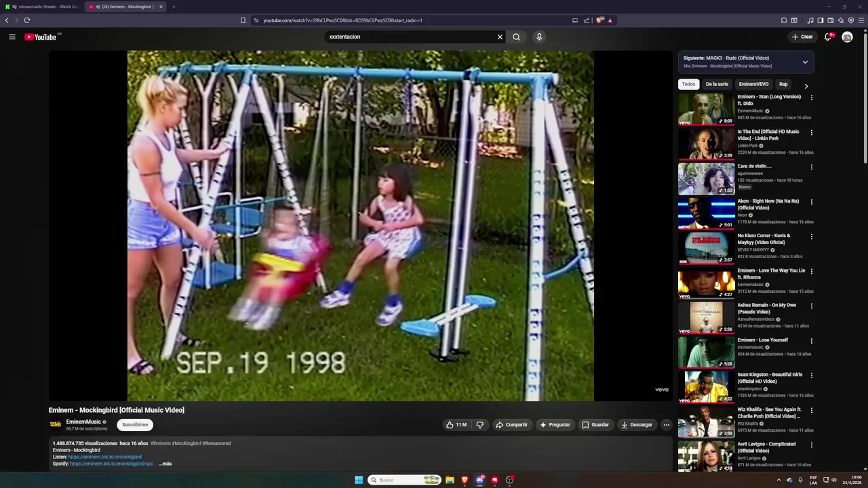Open Discord from the taskbar
The width and height of the screenshot is (868, 488).
click(479, 480)
